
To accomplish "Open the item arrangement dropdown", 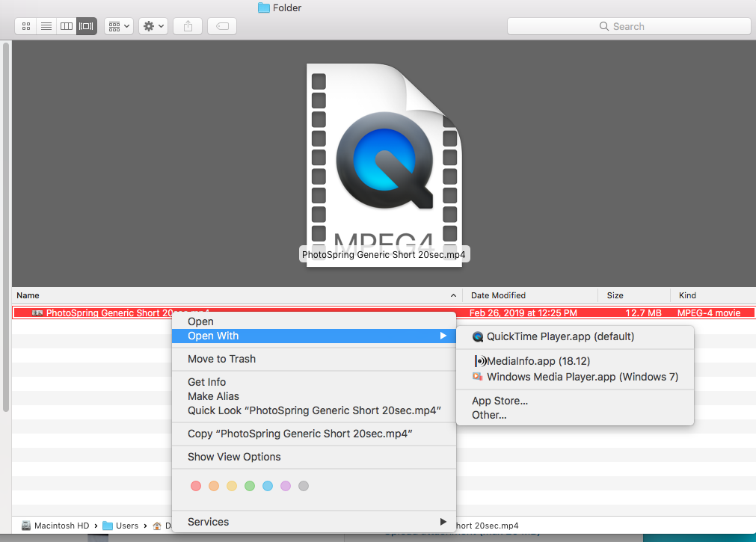I will 119,26.
